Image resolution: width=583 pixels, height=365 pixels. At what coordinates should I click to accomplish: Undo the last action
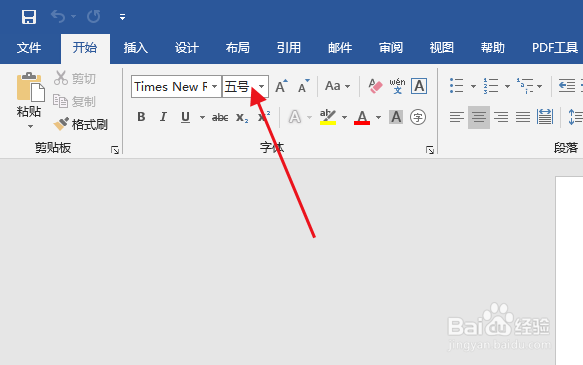coord(58,16)
